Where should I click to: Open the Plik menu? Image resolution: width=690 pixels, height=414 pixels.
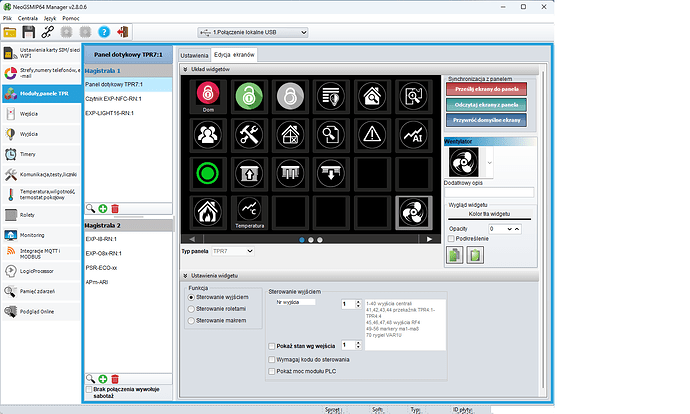click(x=7, y=18)
